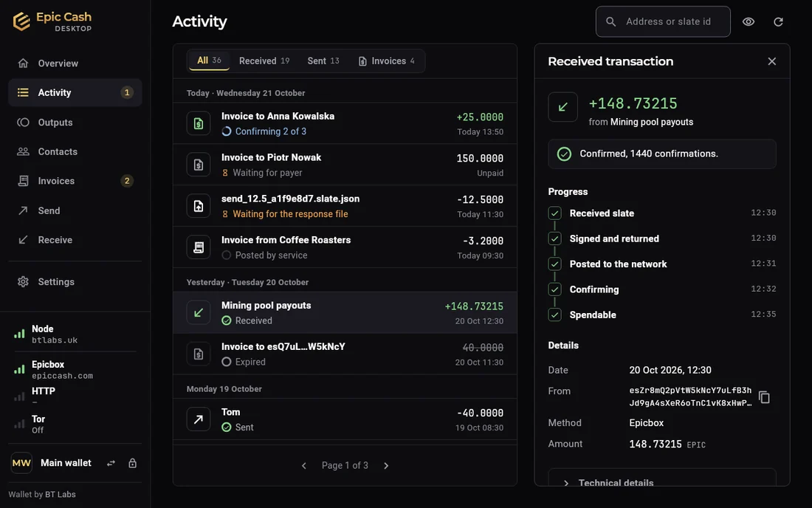
Task: Open Settings from the sidebar
Action: [x=75, y=282]
